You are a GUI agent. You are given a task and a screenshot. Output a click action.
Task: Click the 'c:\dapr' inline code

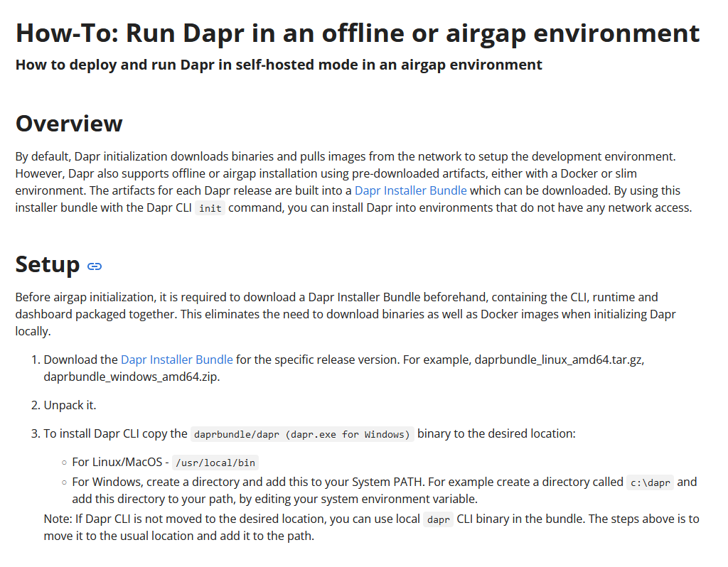(x=650, y=482)
